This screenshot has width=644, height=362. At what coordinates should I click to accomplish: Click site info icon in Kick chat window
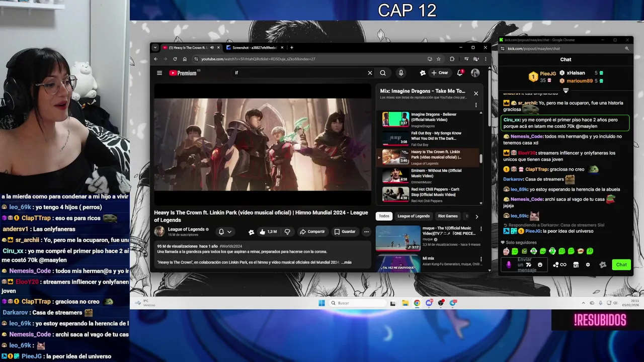(503, 49)
